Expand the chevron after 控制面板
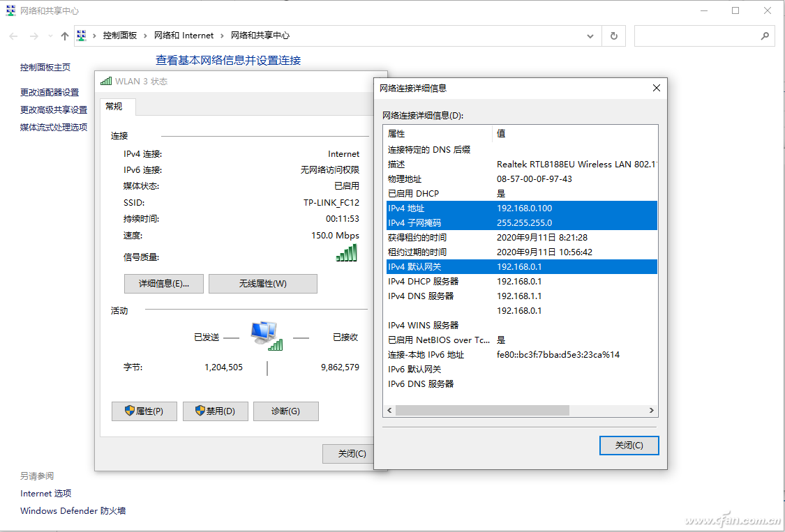Image resolution: width=785 pixels, height=532 pixels. (144, 36)
